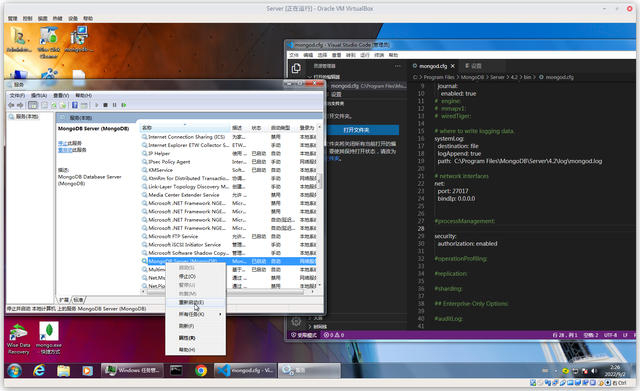Click the blue Help icon in Services toolbar
The width and height of the screenshot is (640, 391).
coord(75,105)
